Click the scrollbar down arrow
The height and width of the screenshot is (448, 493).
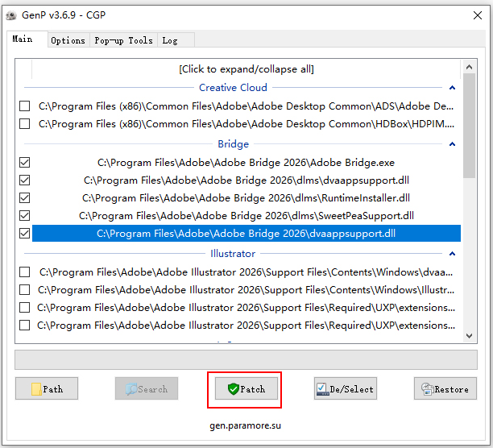tap(469, 336)
